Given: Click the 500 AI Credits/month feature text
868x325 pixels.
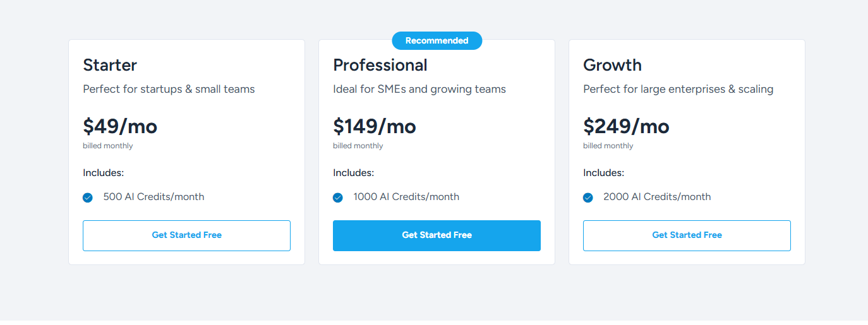Looking at the screenshot, I should click(x=154, y=197).
